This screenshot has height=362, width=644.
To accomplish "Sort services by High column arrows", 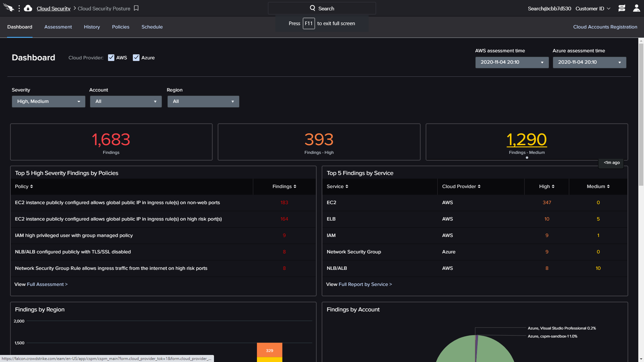I will click(553, 187).
